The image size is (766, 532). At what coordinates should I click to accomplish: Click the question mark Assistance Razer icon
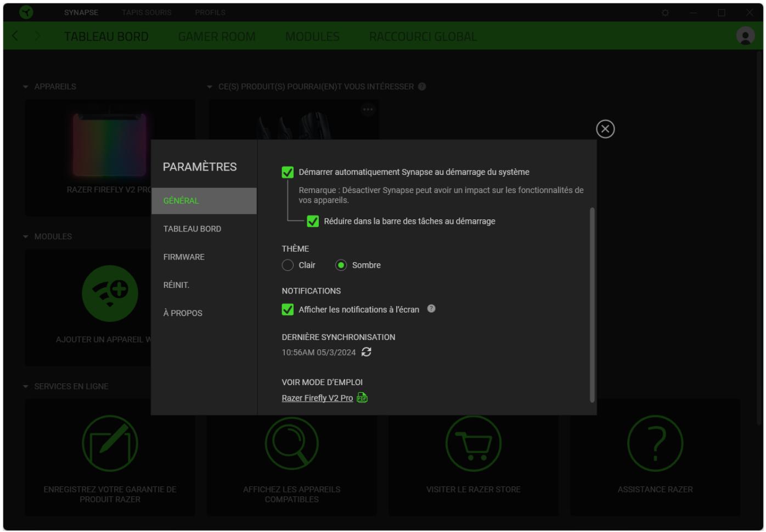655,443
